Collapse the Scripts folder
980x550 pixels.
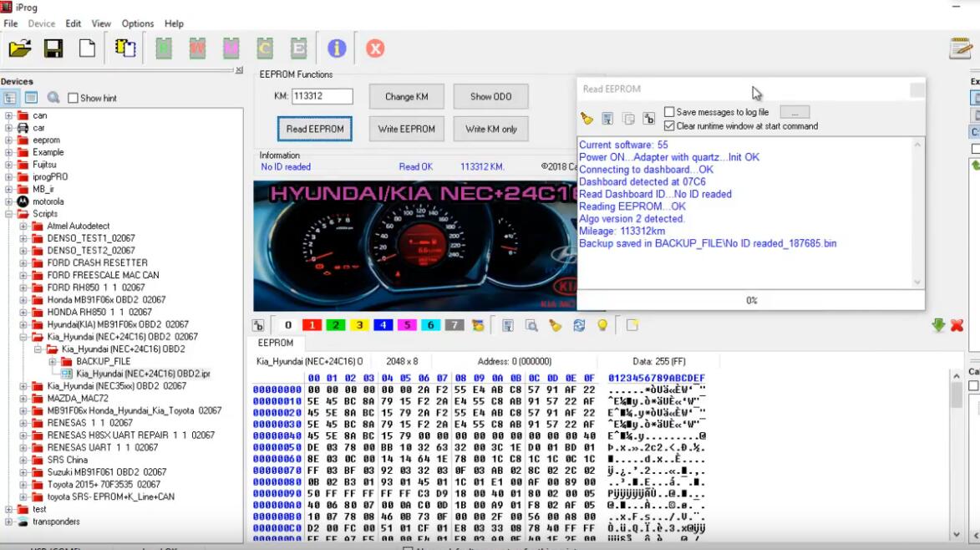[x=8, y=214]
